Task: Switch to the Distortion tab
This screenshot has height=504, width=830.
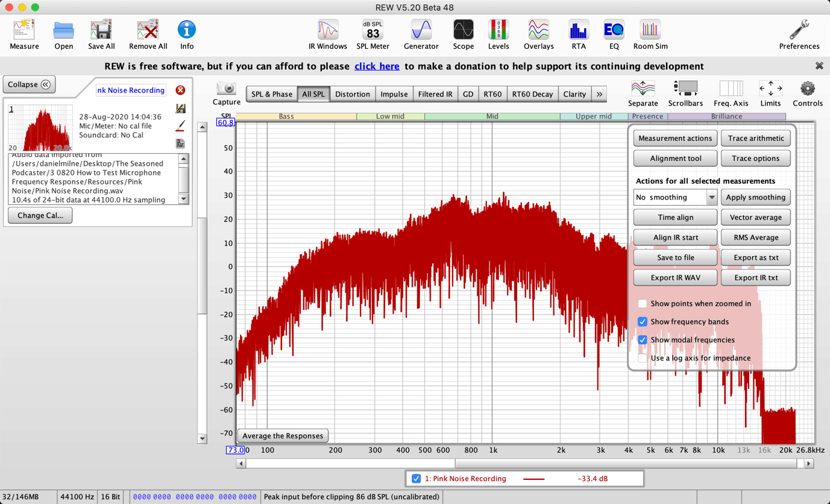Action: tap(353, 94)
